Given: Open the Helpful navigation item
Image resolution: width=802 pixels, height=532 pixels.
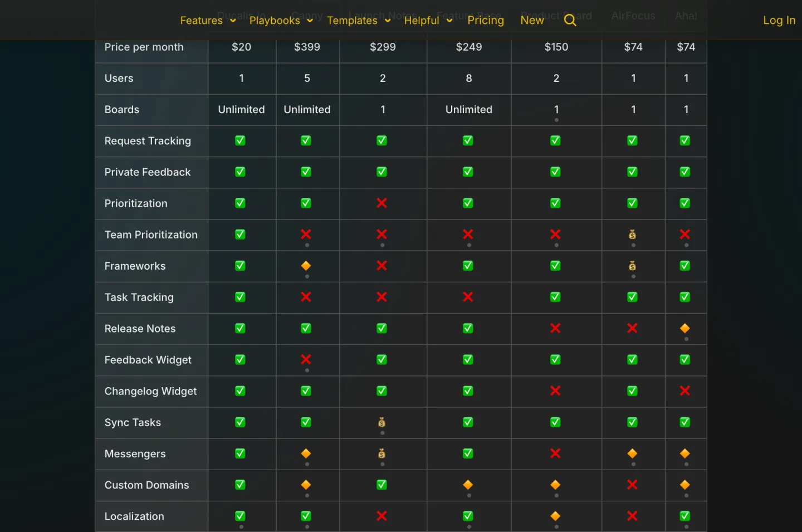Looking at the screenshot, I should (x=422, y=21).
